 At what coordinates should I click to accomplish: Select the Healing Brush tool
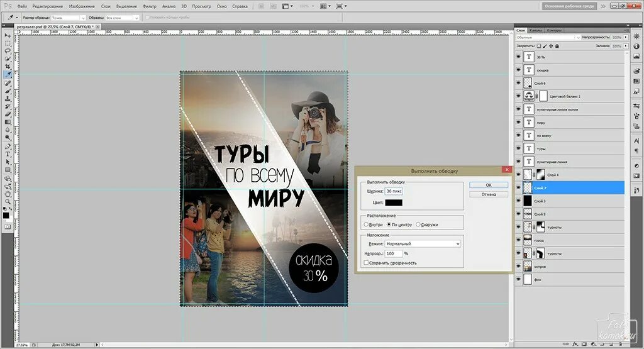(8, 84)
